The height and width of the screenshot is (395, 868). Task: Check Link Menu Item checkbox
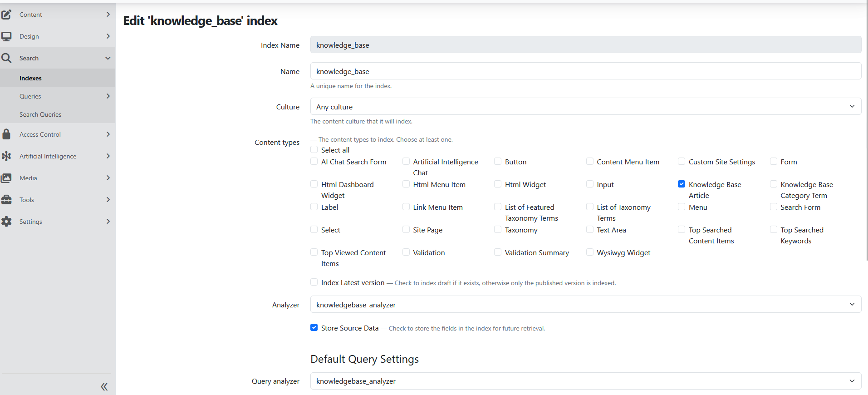pyautogui.click(x=406, y=207)
